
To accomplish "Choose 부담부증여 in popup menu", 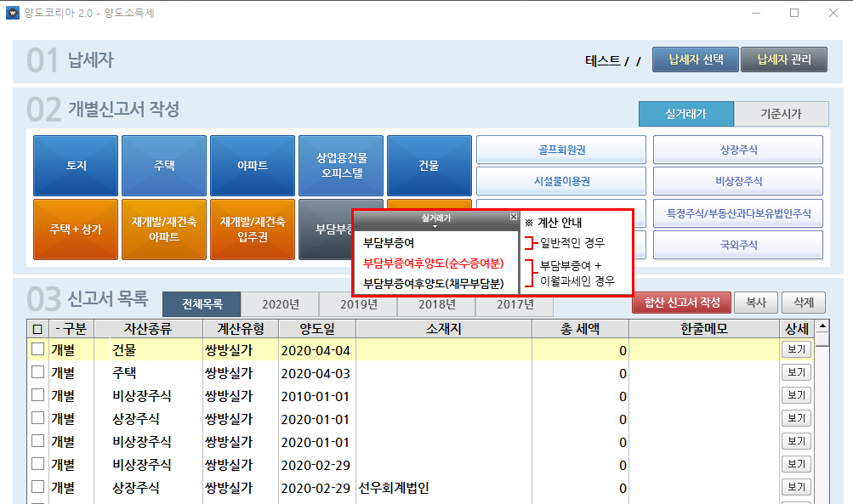I will coord(389,242).
